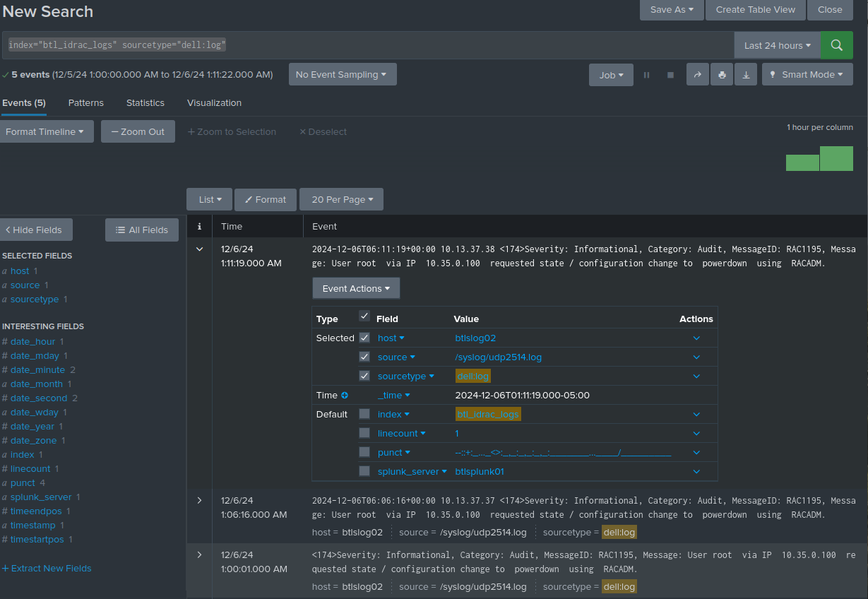Screen dimensions: 868x599
Task: Pause the running search job
Action: [x=646, y=75]
